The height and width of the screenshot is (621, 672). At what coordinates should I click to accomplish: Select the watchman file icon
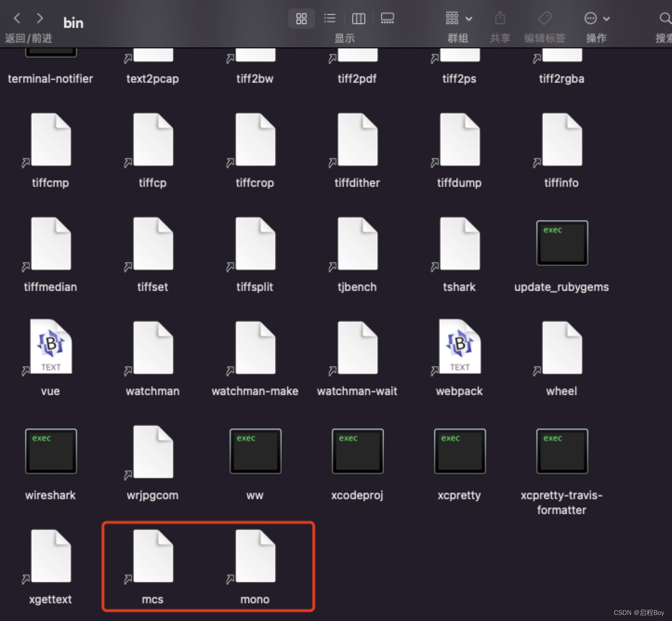pyautogui.click(x=153, y=348)
